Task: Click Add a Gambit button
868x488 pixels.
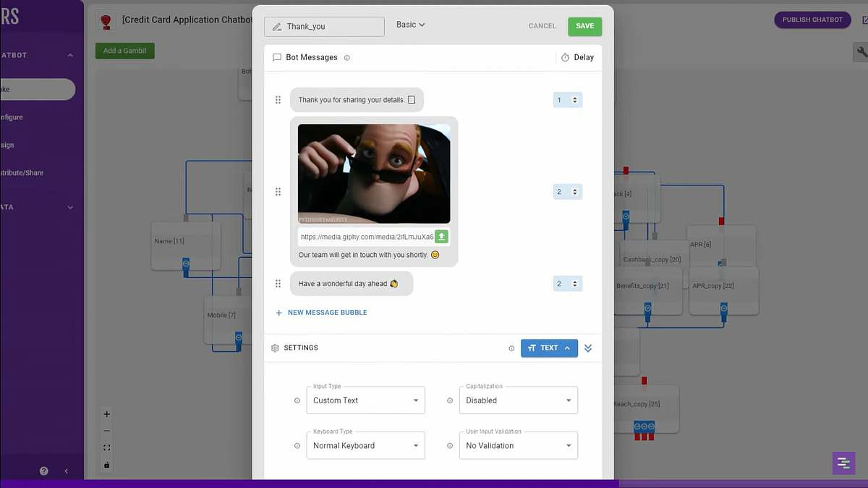Action: [x=125, y=51]
